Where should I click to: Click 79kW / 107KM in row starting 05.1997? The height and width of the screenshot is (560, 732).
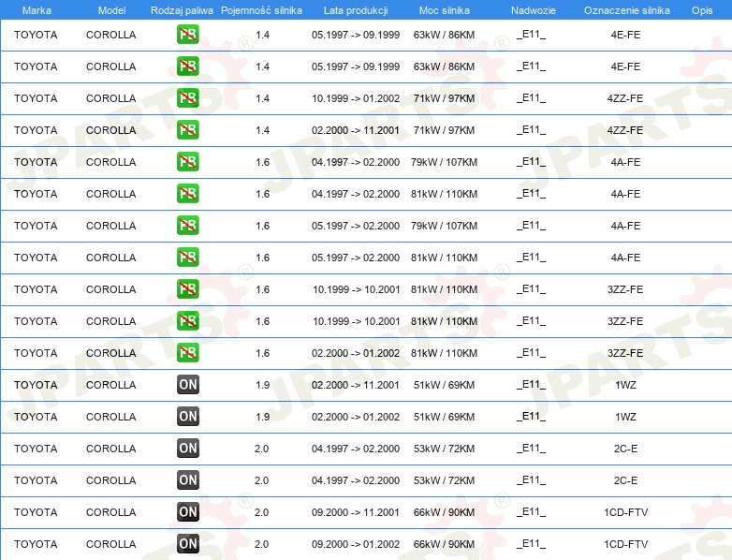point(444,226)
